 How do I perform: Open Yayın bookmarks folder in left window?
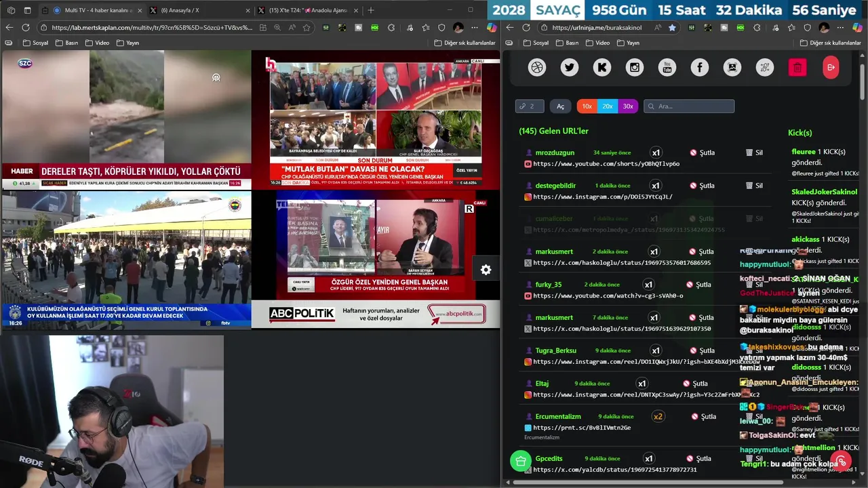(x=127, y=43)
